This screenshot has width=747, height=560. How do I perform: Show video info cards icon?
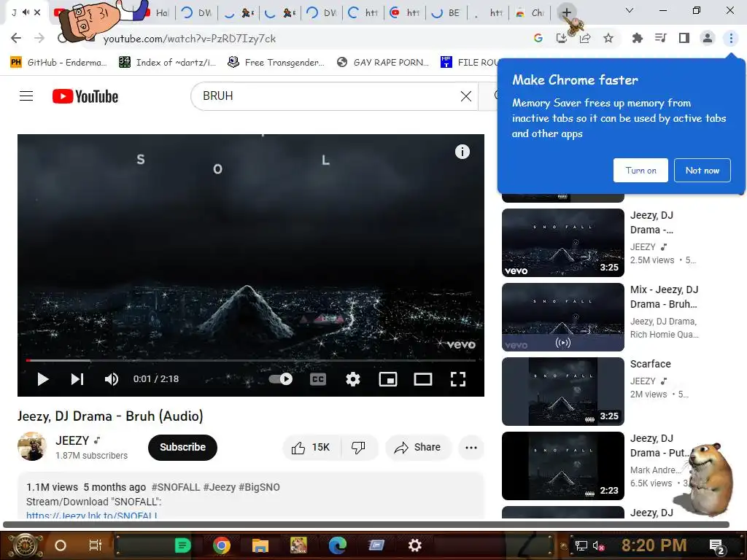462,152
